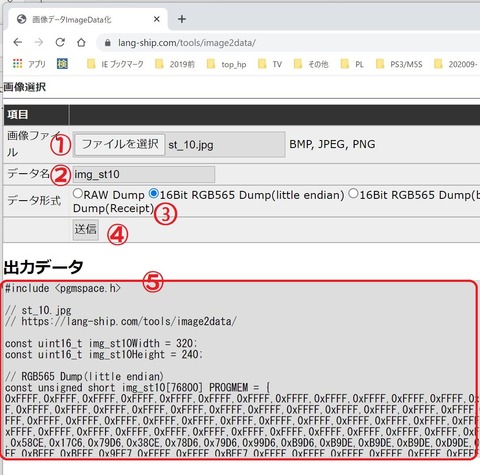
Task: Click the selected filename st_10.jpg
Action: 191,145
